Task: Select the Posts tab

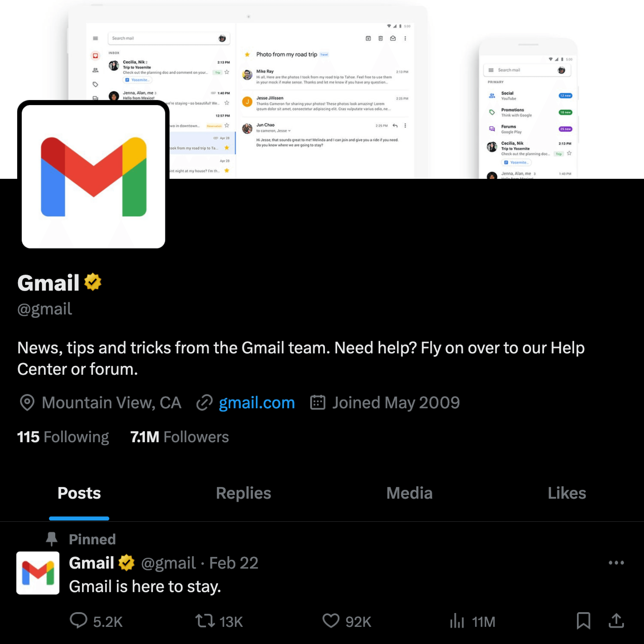Action: [x=79, y=493]
